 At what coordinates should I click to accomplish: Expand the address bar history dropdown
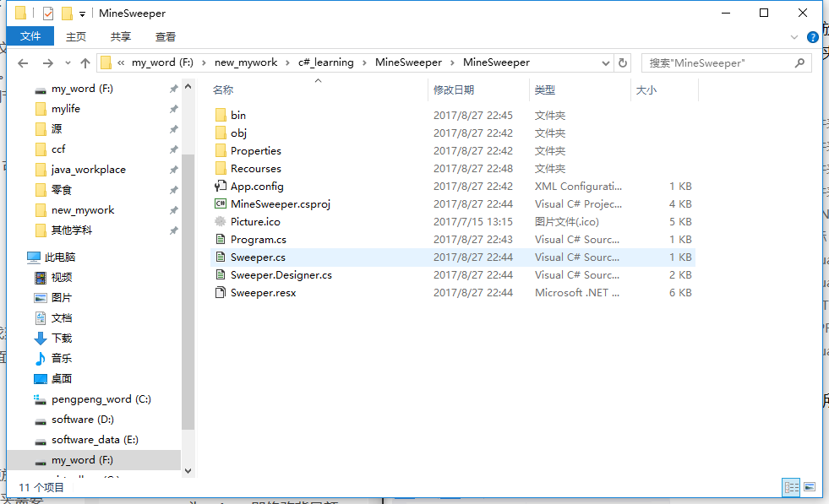click(x=606, y=63)
